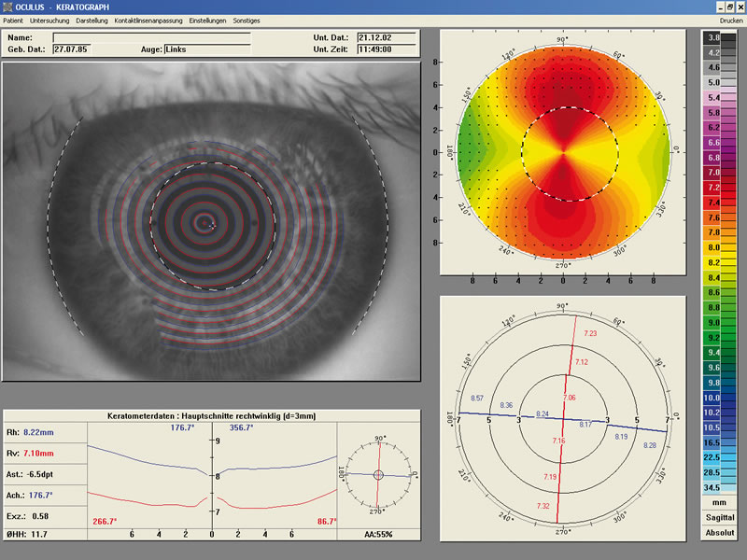
Task: Open the Einstellungen menu
Action: (207, 21)
